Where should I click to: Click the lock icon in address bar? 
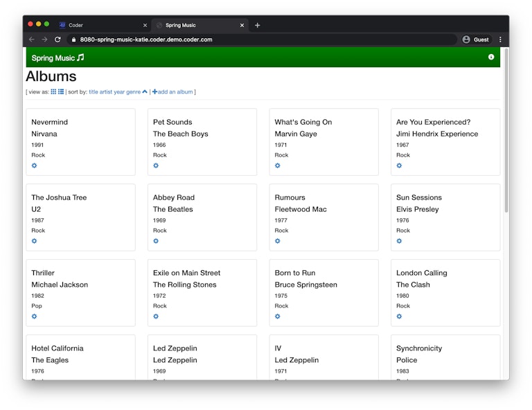tap(73, 39)
